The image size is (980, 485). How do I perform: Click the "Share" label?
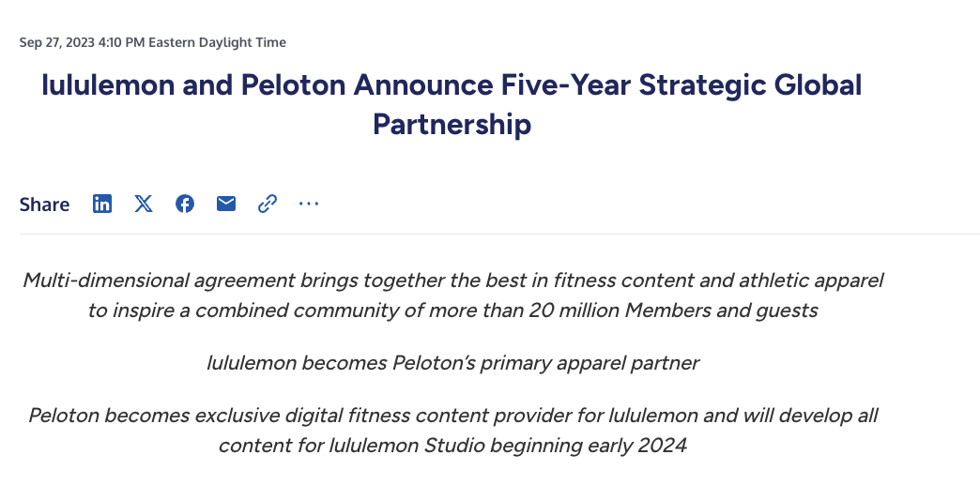pos(44,205)
